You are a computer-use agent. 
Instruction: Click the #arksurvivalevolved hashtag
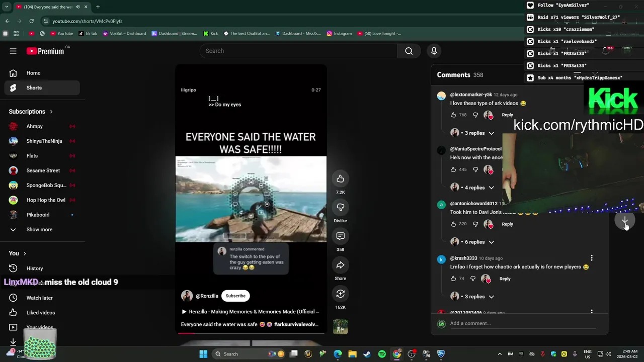pos(296,324)
